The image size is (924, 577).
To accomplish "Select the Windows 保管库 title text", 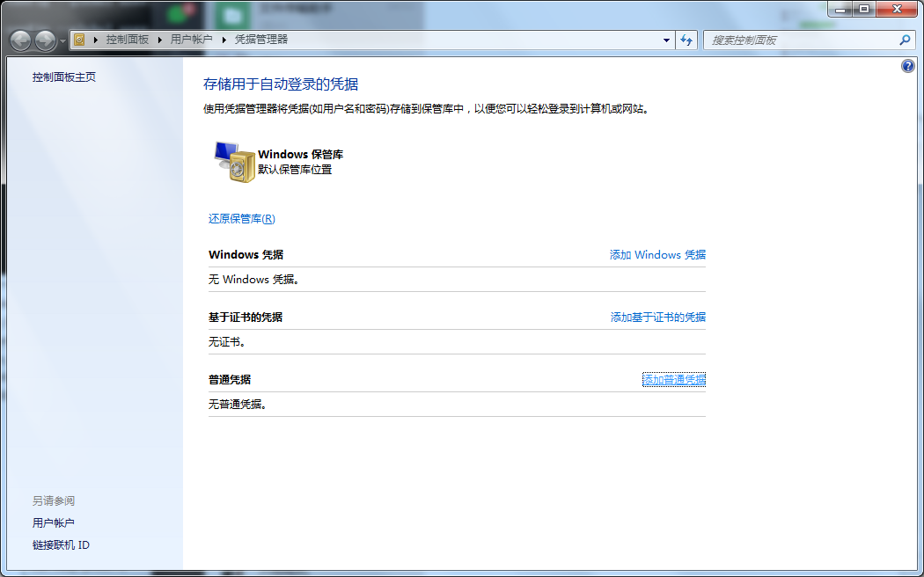I will [x=301, y=154].
